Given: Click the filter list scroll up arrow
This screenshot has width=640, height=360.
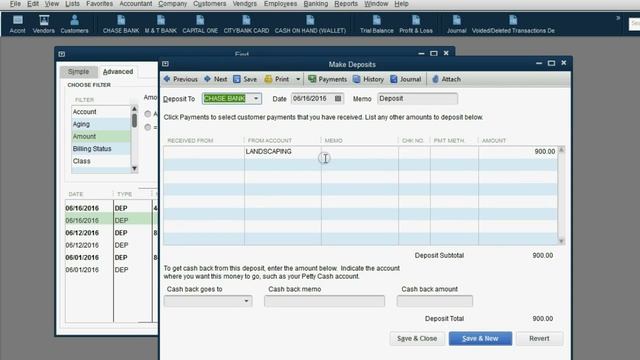Looking at the screenshot, I should tap(134, 109).
